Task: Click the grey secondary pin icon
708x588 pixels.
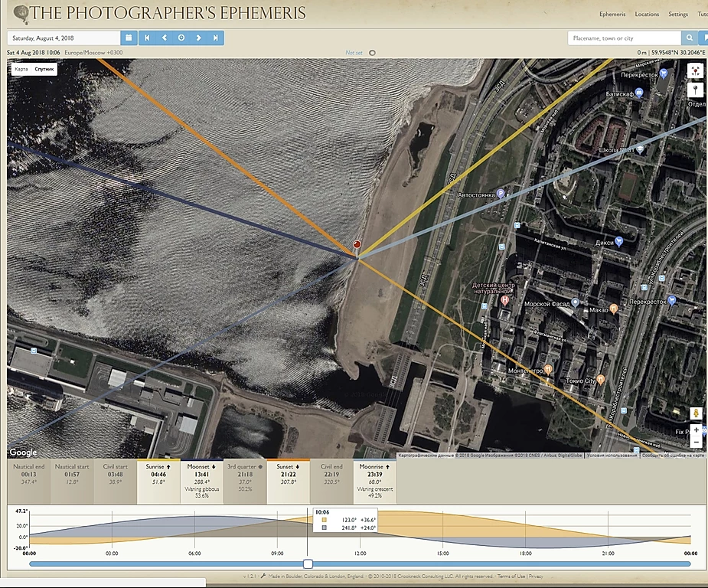Action: [695, 90]
